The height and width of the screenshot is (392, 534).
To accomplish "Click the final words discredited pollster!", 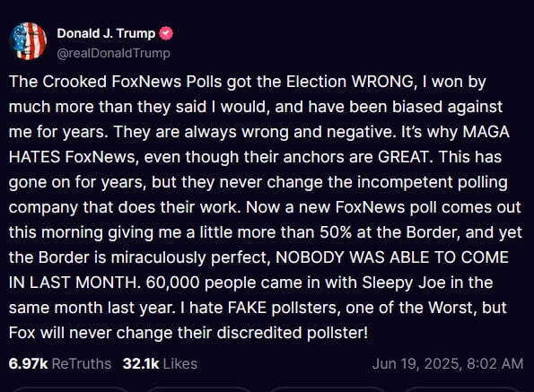I will [x=293, y=333].
